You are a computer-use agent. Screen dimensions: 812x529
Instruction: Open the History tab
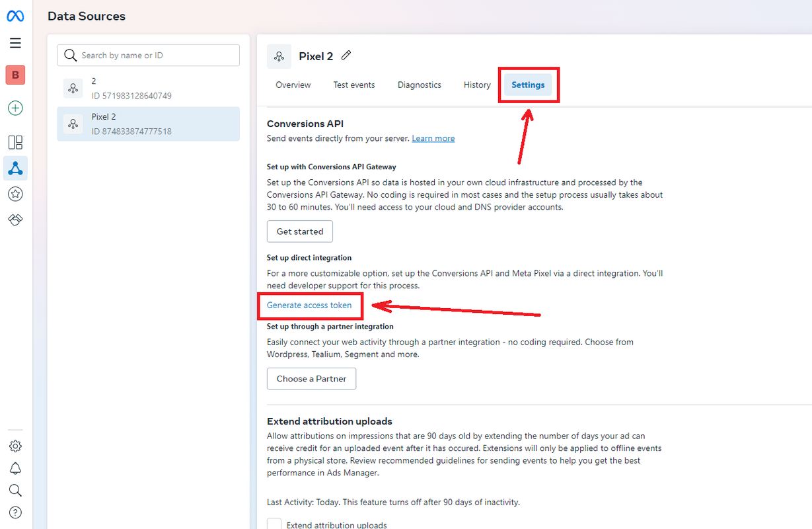click(477, 85)
